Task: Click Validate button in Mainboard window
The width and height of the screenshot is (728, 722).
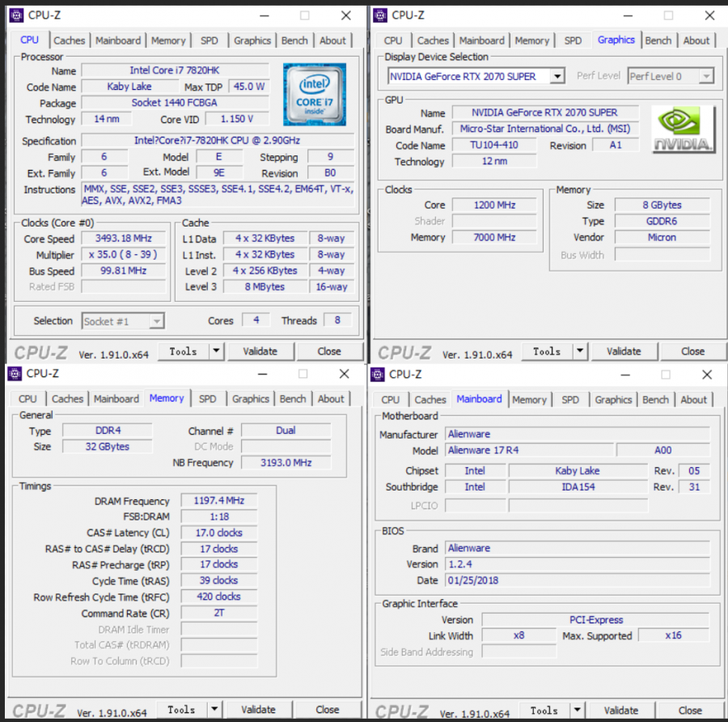Action: pyautogui.click(x=621, y=711)
